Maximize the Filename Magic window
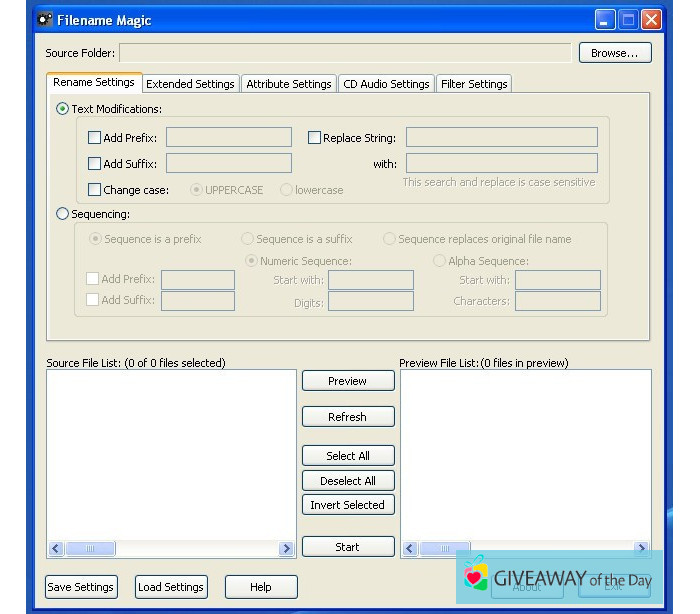The width and height of the screenshot is (700, 614). [628, 20]
